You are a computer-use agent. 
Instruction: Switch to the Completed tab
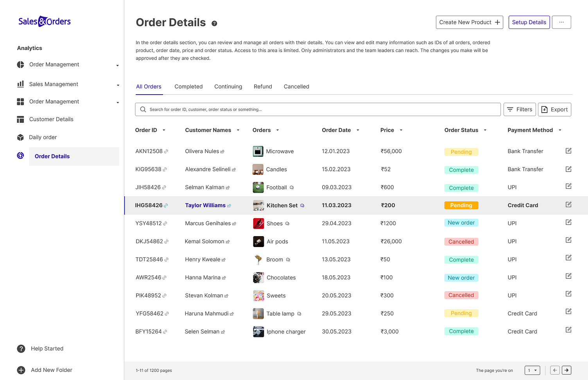click(x=188, y=87)
